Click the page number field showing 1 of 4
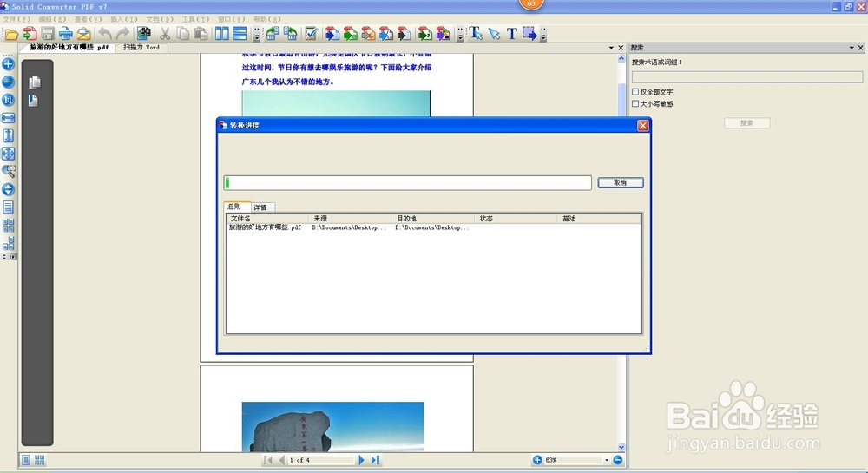 coord(321,460)
